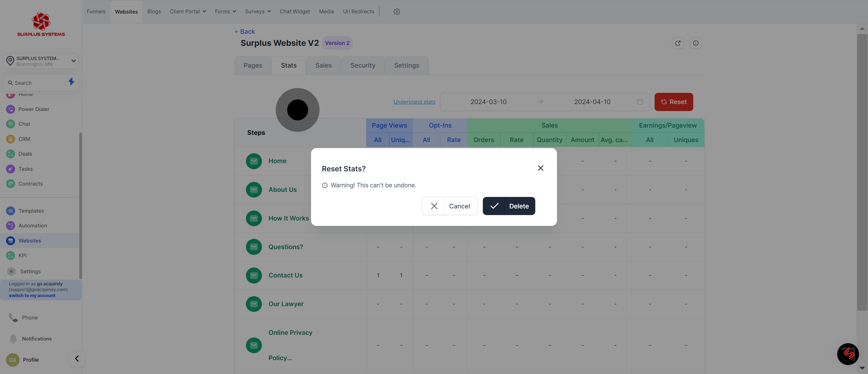868x374 pixels.
Task: Open the floating chat support widget icon
Action: (x=848, y=354)
